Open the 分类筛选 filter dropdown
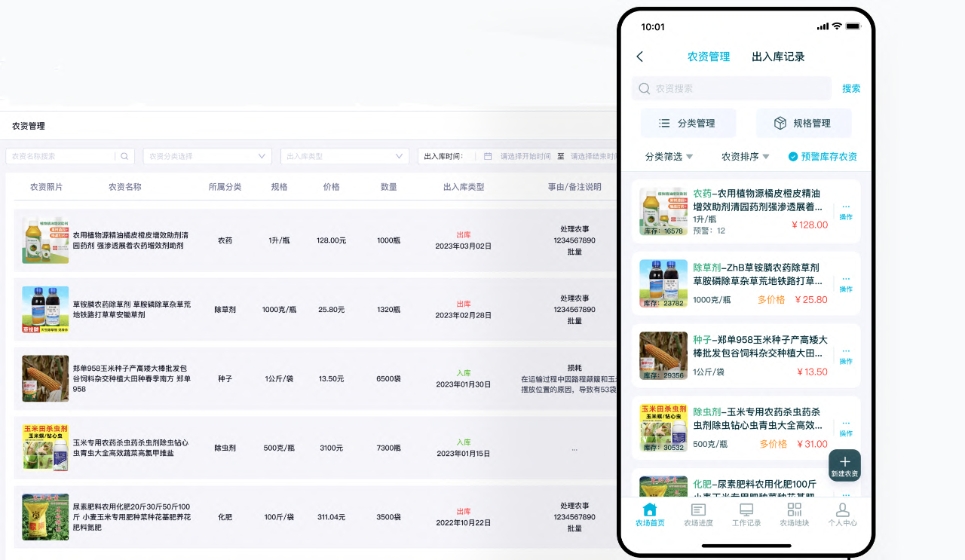This screenshot has width=965, height=560. pos(669,157)
